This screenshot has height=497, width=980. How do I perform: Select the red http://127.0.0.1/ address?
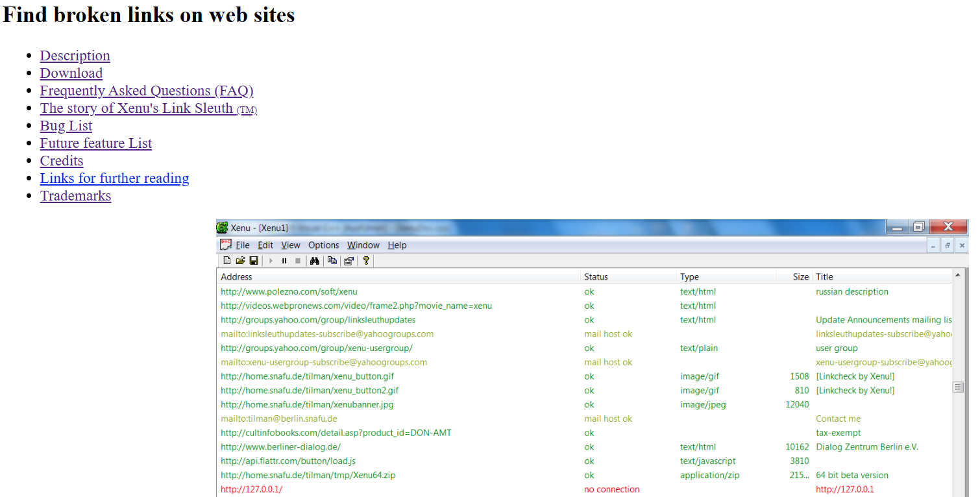pyautogui.click(x=251, y=490)
